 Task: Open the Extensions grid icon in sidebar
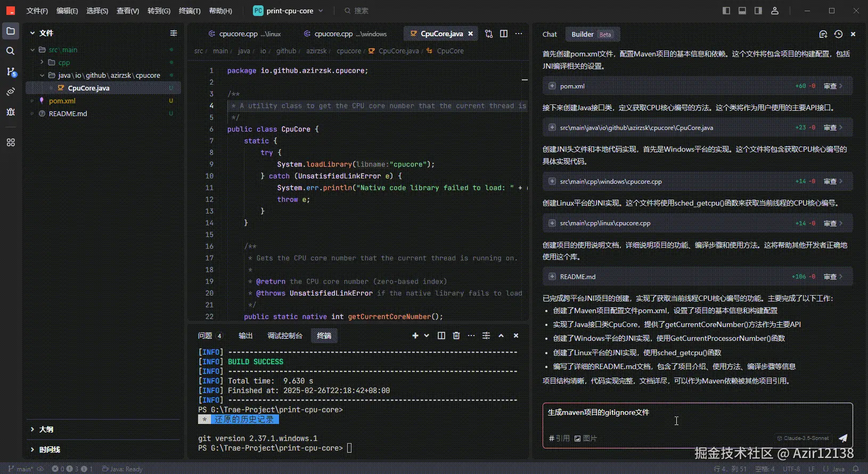pyautogui.click(x=11, y=143)
